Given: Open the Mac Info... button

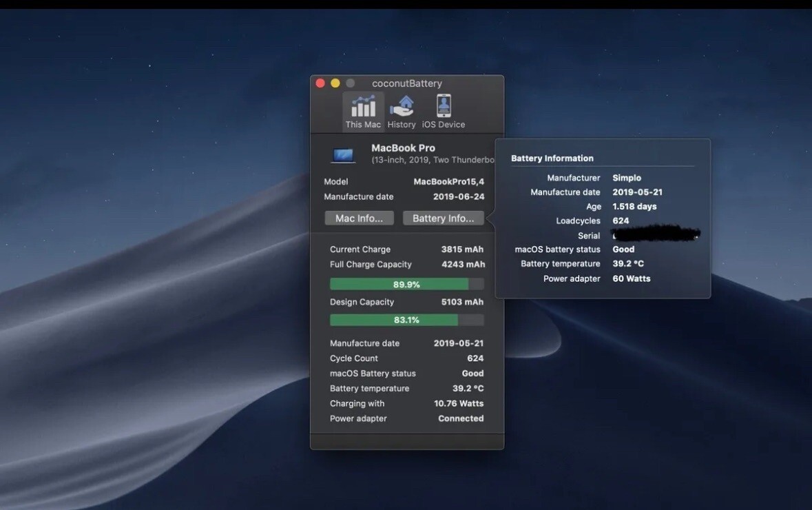Looking at the screenshot, I should [x=359, y=218].
